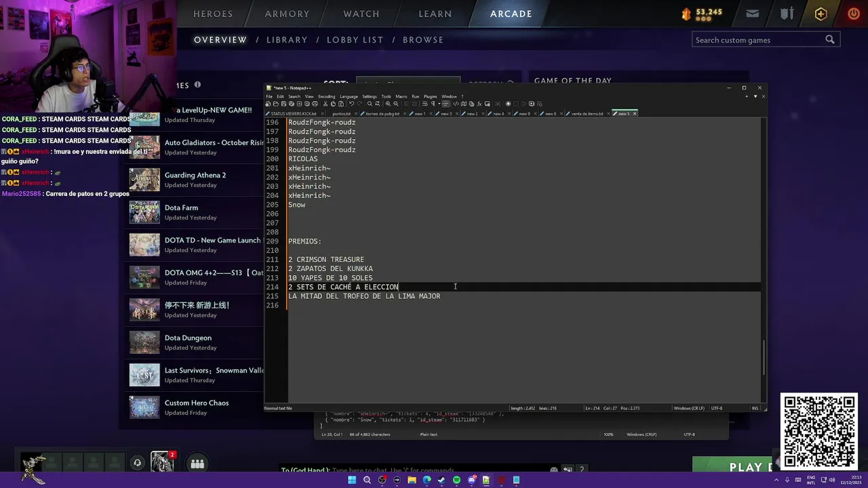
Task: Click the Save icon in Notepad++ toolbar
Action: click(283, 104)
